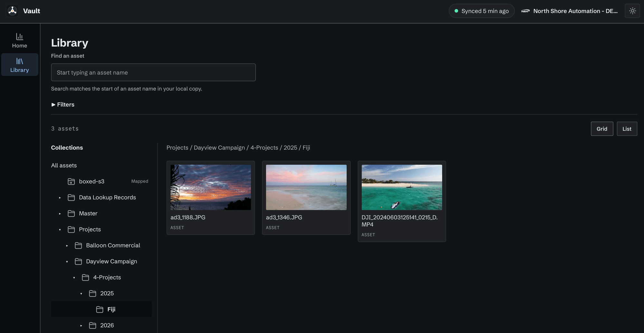Switch to Grid view
Screen dimensions: 644x333
pos(602,129)
